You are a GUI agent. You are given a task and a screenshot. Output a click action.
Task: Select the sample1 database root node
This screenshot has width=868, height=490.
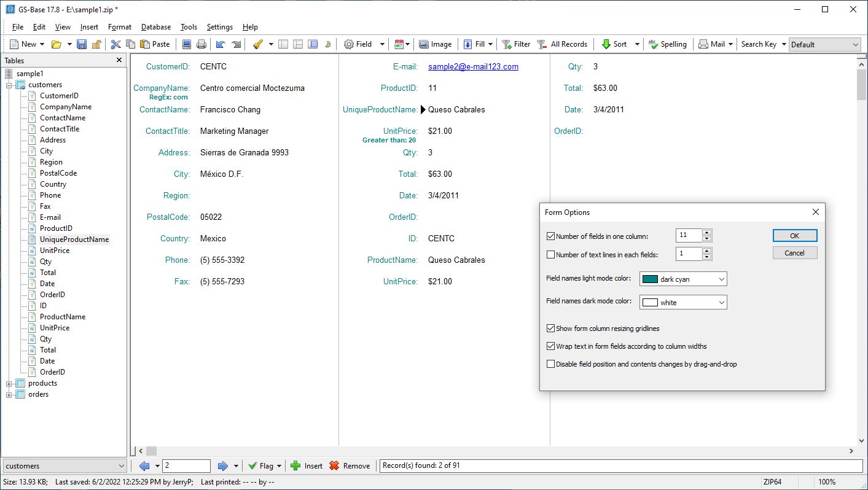(30, 74)
